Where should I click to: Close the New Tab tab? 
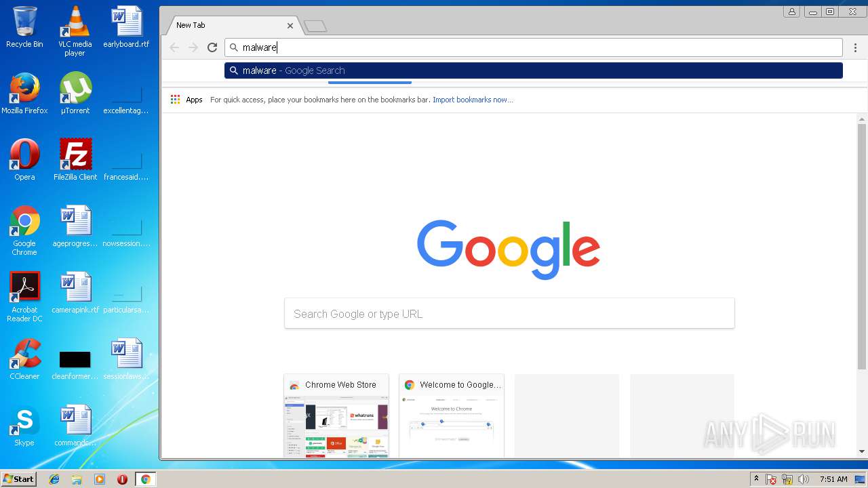pyautogui.click(x=290, y=26)
